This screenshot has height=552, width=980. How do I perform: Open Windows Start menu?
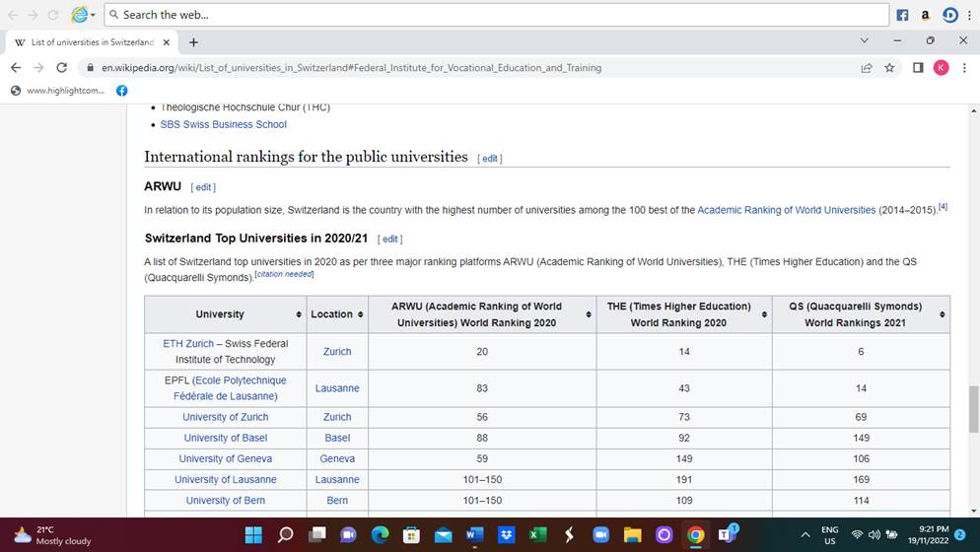[253, 535]
